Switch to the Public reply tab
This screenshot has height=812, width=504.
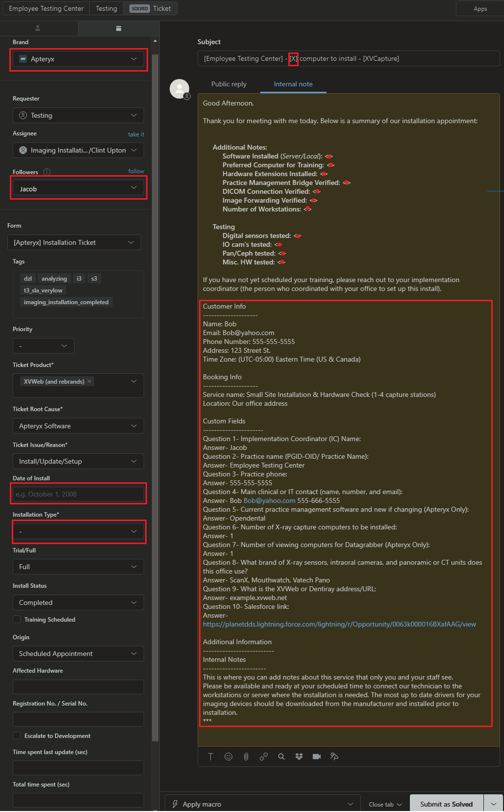(229, 84)
